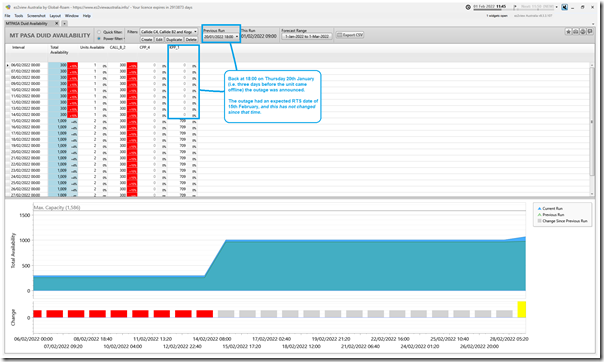Click the Export CSV button

pos(350,35)
